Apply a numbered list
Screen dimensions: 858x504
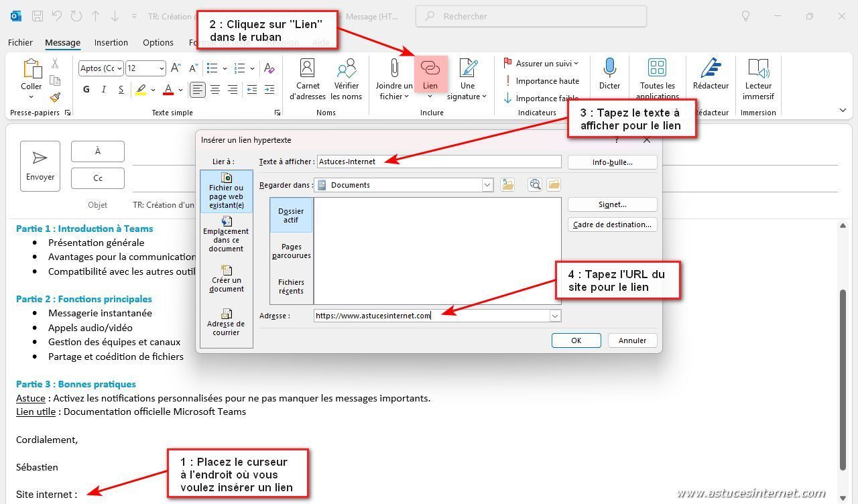[x=241, y=68]
